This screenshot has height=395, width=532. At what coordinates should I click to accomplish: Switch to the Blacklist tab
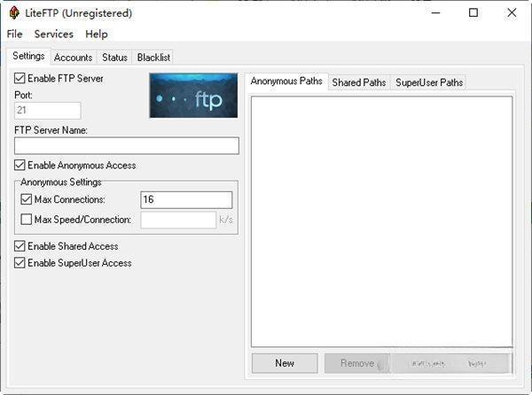[153, 58]
